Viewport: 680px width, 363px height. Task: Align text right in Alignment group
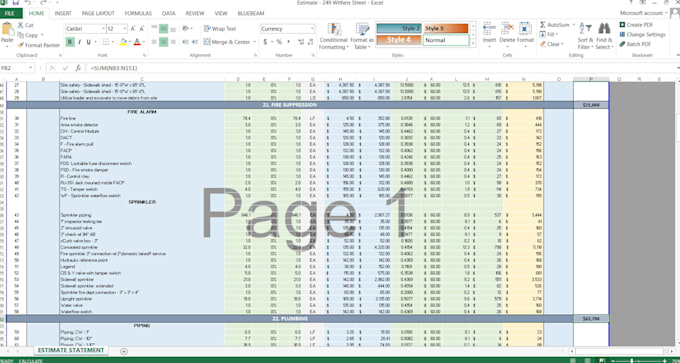tap(173, 42)
